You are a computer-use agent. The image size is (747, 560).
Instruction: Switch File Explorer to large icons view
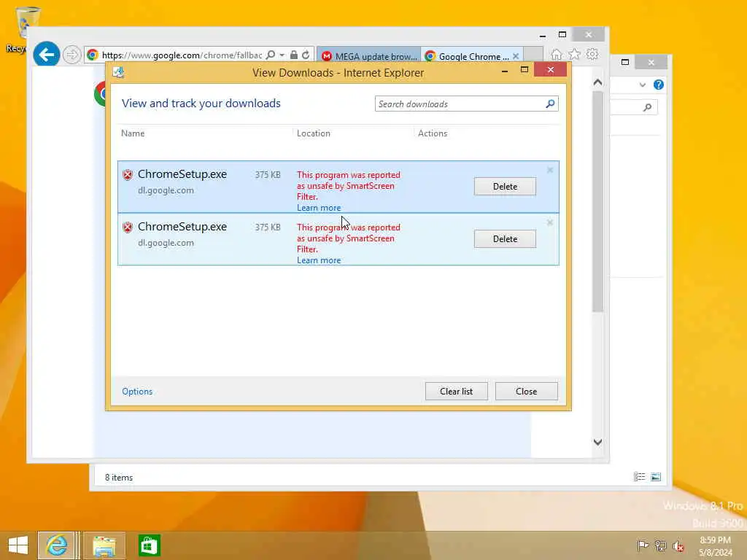pyautogui.click(x=656, y=477)
